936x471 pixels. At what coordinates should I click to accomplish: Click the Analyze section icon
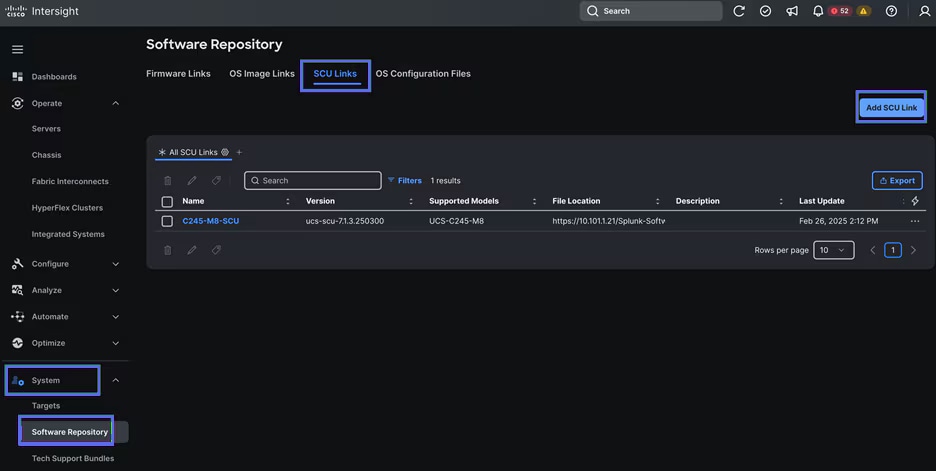tap(17, 290)
